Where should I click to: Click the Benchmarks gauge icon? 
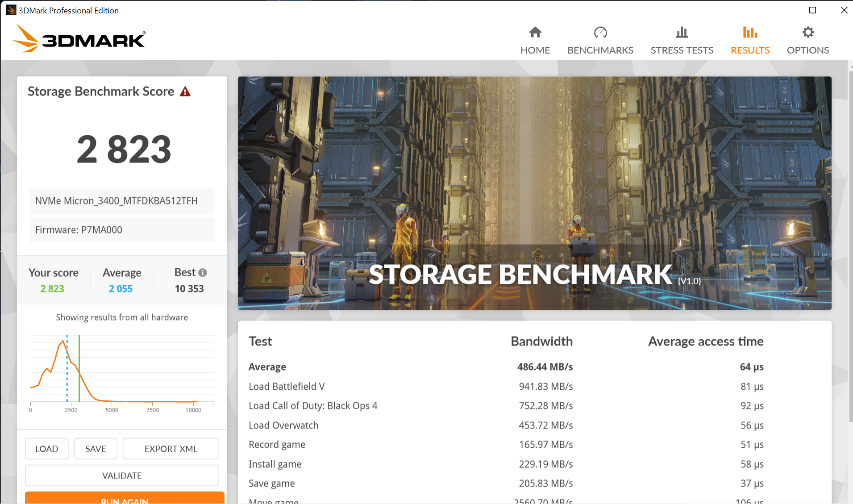point(600,32)
